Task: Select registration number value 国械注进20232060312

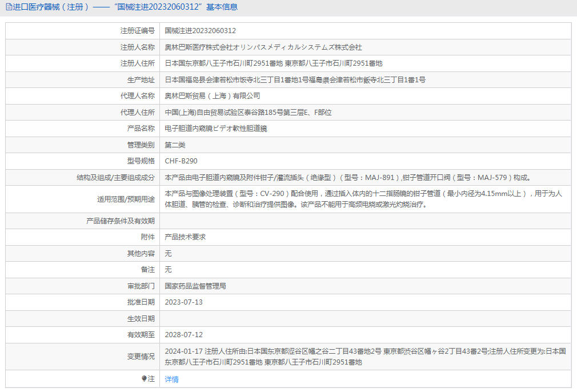Action: coord(200,30)
